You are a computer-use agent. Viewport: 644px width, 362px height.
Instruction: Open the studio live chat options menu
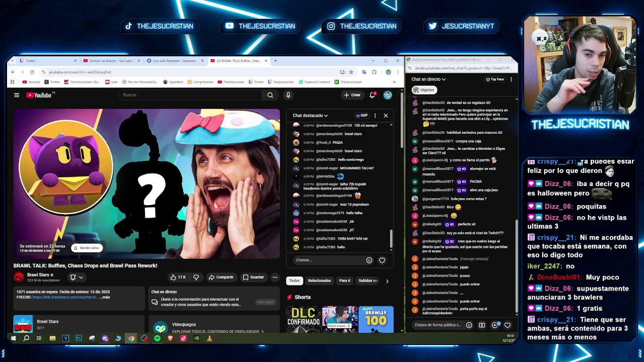tap(511, 79)
